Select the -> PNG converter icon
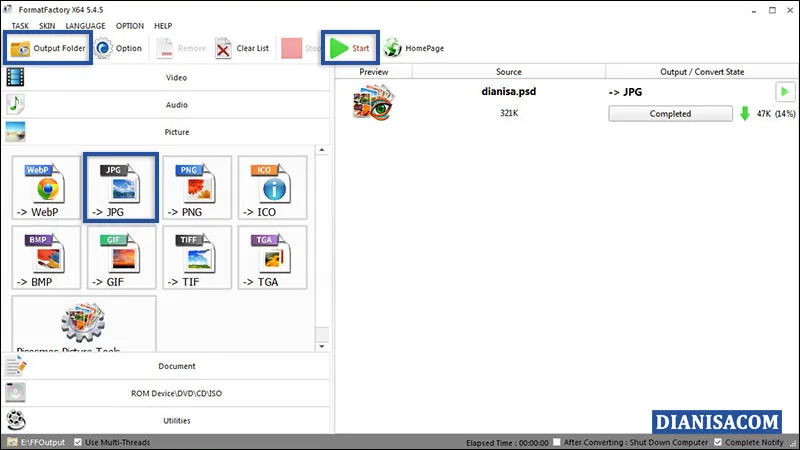The width and height of the screenshot is (800, 450). click(x=197, y=188)
